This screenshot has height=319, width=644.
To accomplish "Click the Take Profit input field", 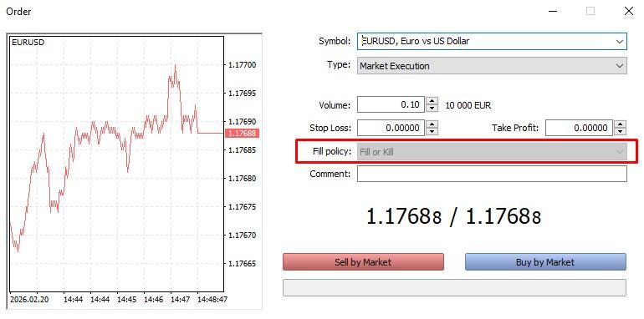I will tap(579, 128).
